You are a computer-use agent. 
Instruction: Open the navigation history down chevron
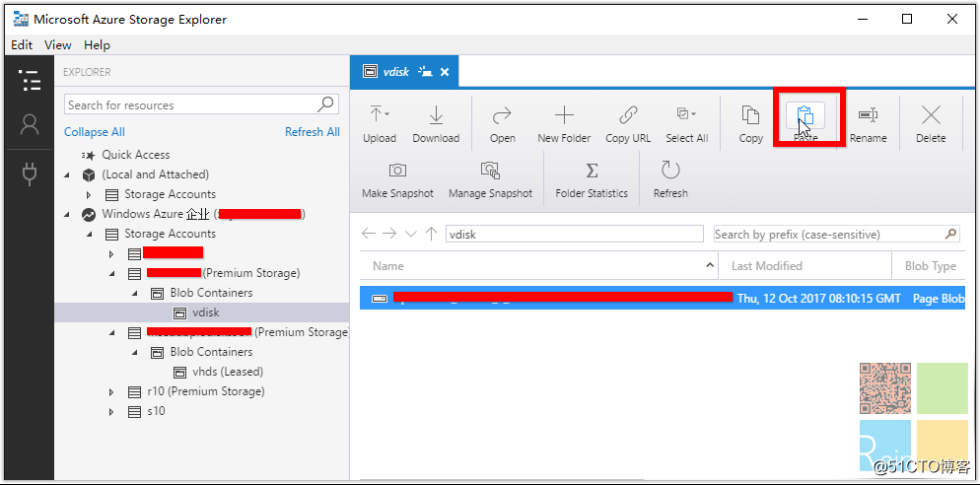pos(410,234)
